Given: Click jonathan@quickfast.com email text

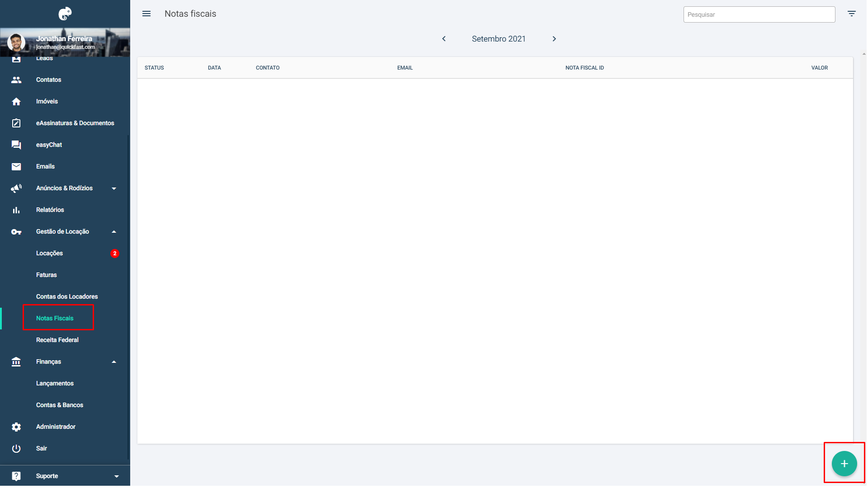Looking at the screenshot, I should (66, 47).
